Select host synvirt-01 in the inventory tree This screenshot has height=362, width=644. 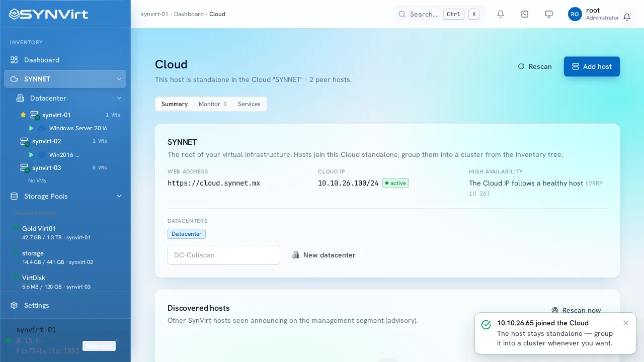(x=56, y=115)
